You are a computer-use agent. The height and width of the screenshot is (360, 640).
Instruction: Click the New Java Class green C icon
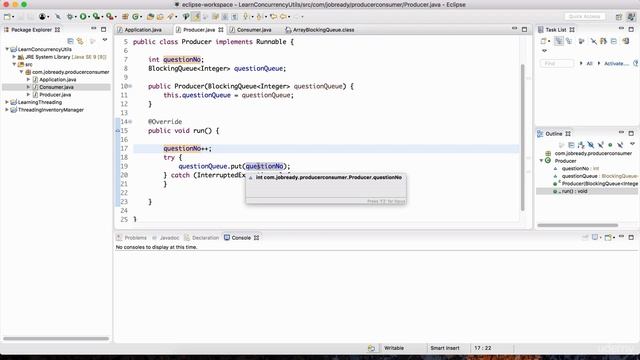136,17
